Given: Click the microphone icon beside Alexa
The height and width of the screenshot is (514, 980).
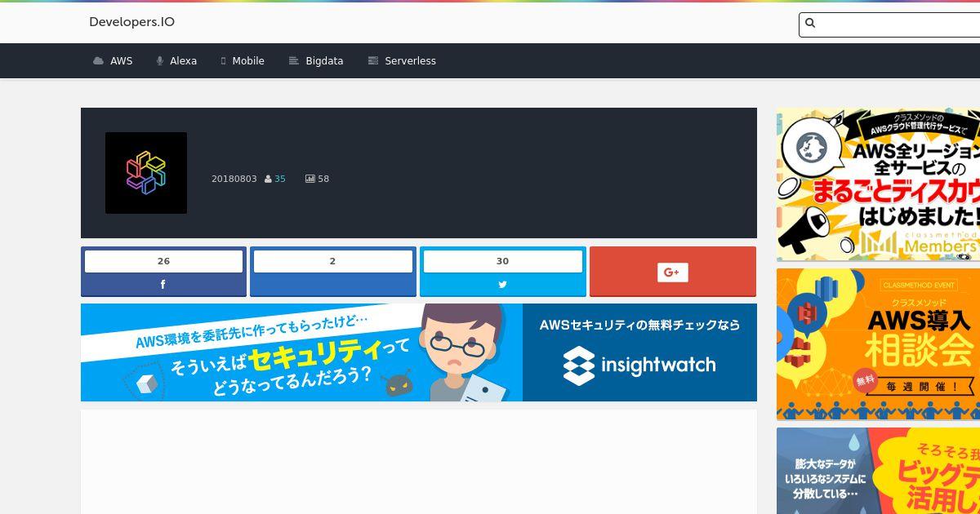Looking at the screenshot, I should 160,61.
